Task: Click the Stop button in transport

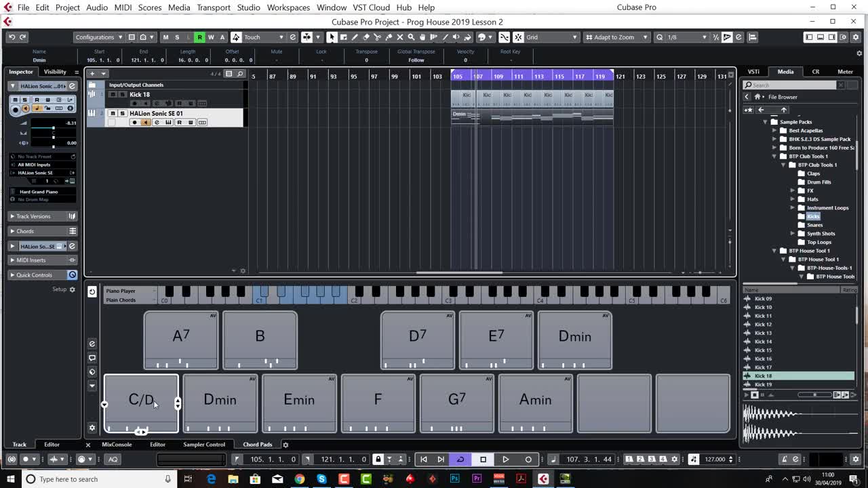Action: (483, 460)
